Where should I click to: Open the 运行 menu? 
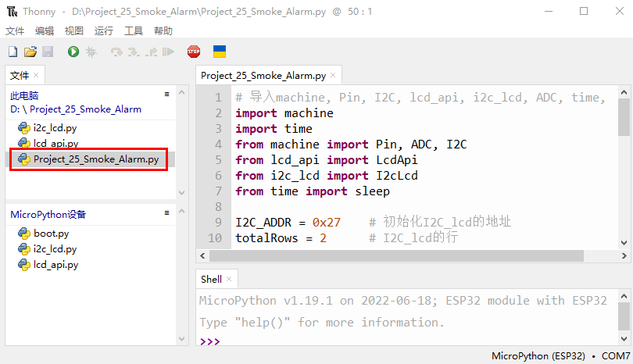(x=104, y=31)
